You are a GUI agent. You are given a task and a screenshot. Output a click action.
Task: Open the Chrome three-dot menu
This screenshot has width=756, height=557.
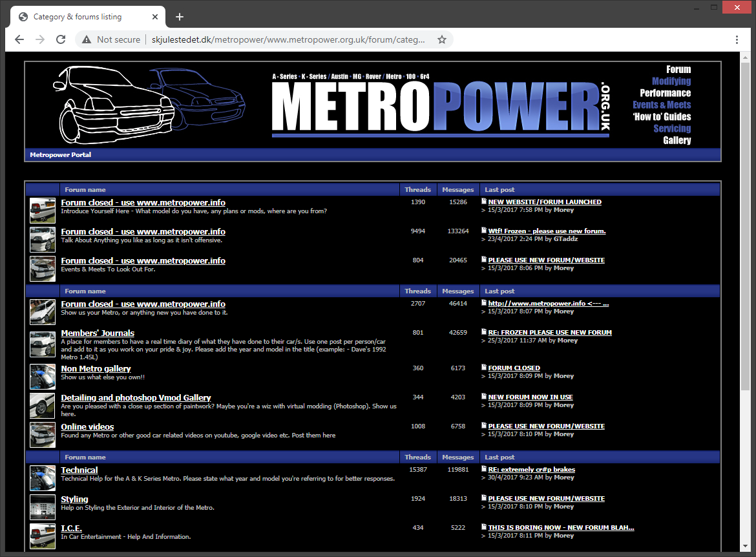click(737, 39)
